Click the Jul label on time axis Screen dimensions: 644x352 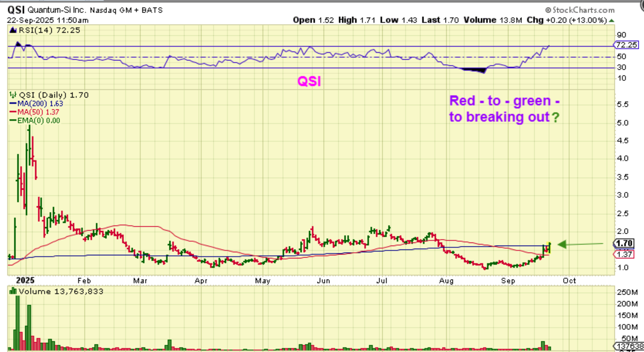click(382, 281)
